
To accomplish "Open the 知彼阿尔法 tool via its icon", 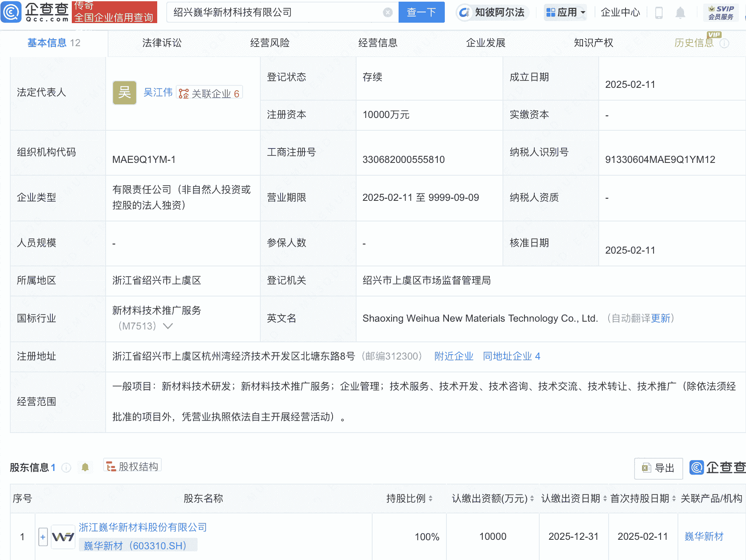I will pos(465,12).
